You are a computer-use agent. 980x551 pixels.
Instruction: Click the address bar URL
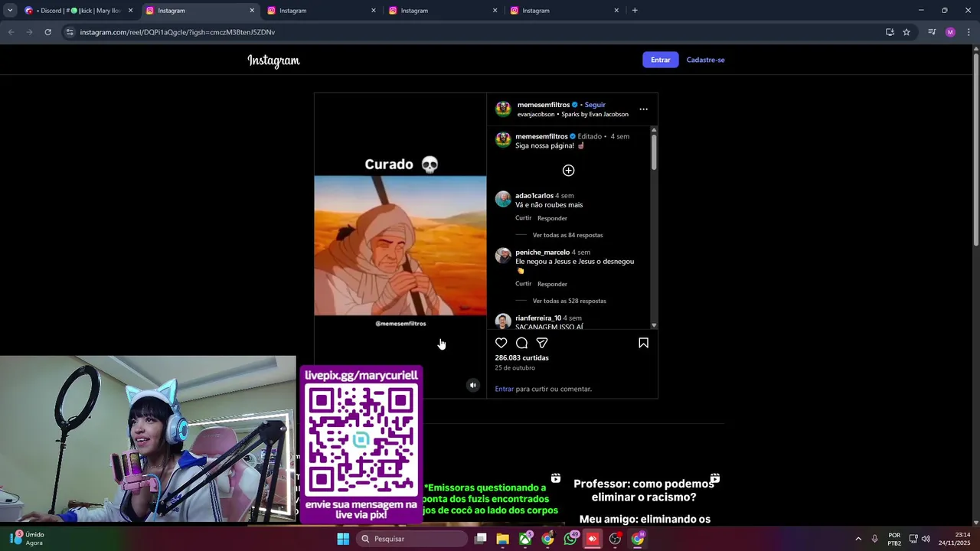(178, 32)
